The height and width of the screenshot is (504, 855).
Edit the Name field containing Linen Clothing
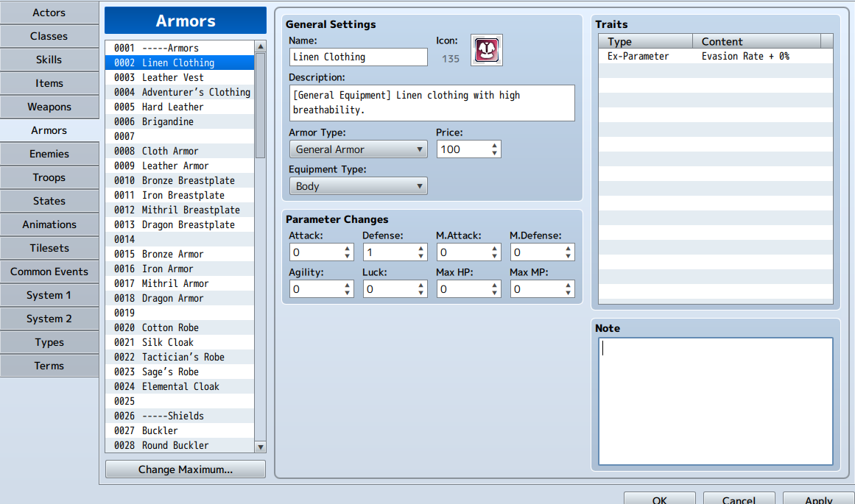coord(358,57)
